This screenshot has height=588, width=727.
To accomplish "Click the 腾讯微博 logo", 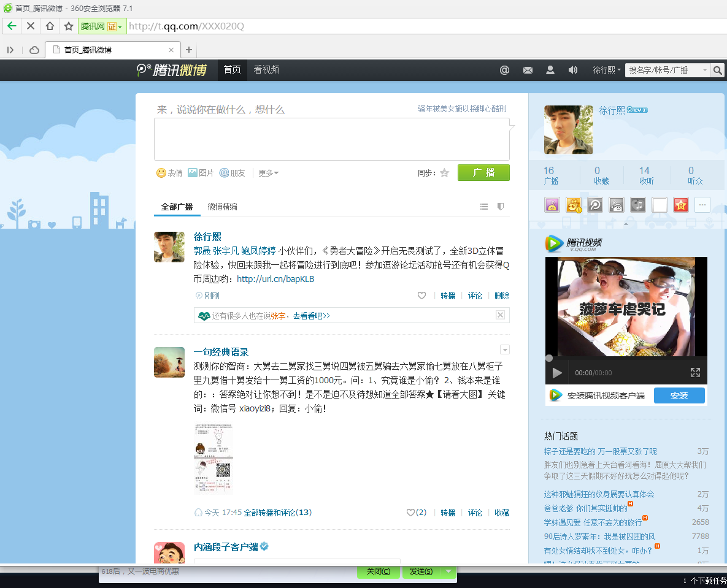I will click(172, 70).
